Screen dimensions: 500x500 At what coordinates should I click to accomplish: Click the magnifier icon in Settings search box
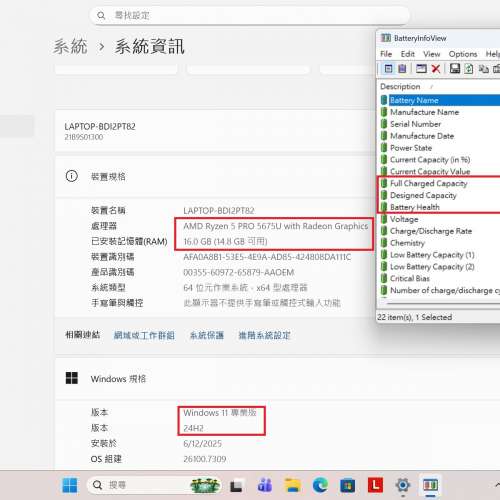101,15
